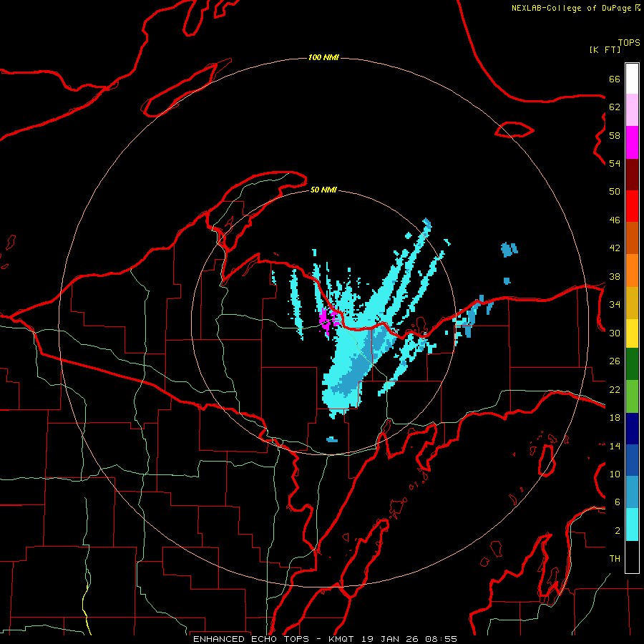
Task: Click the 34 legend value
Action: 615,305
